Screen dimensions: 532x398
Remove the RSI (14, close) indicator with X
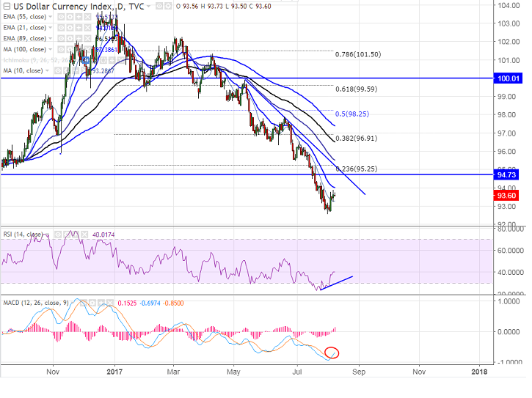pos(84,235)
